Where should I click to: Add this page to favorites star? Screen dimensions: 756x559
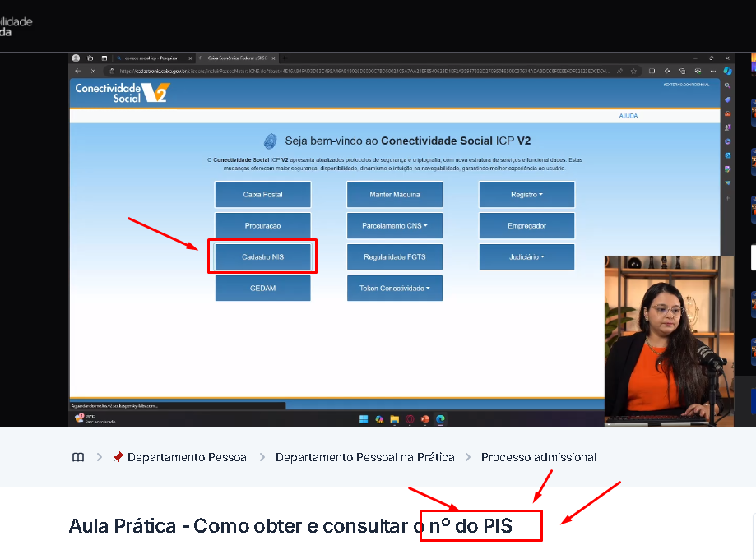633,71
